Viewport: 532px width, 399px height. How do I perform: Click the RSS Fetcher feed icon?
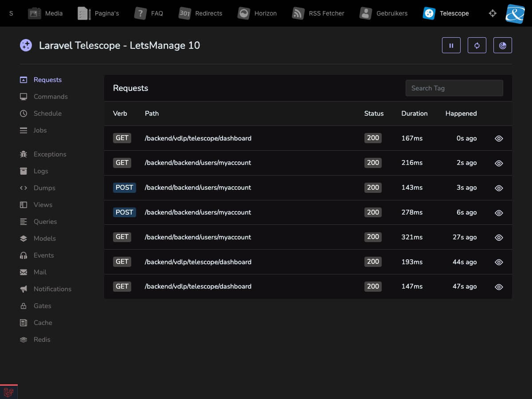click(298, 13)
